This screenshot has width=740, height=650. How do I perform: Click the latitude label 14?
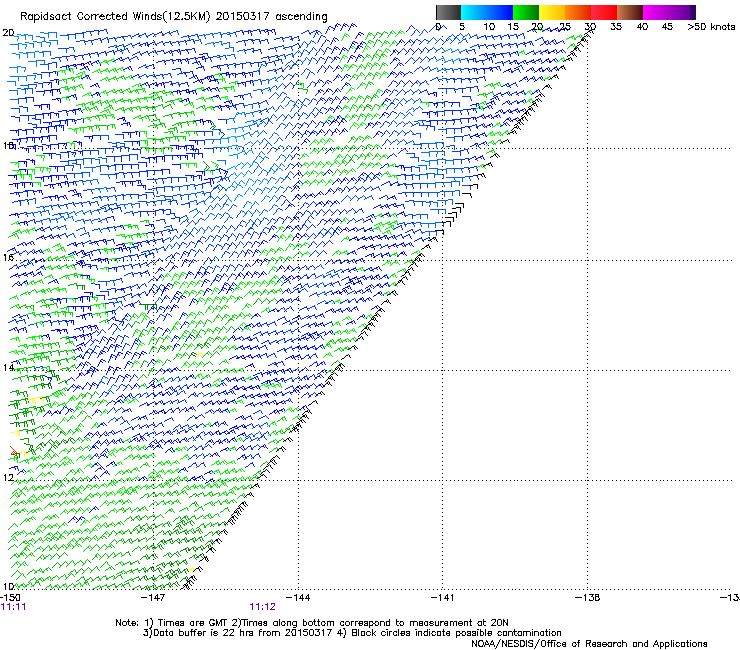pyautogui.click(x=8, y=367)
